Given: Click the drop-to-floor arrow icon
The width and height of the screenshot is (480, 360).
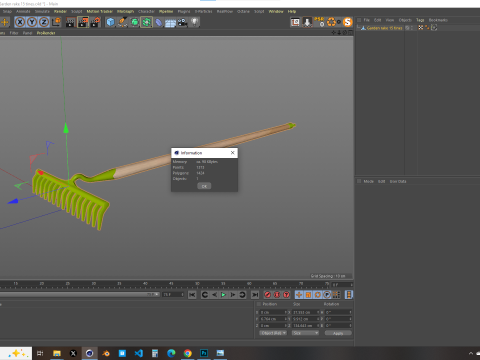Looking at the screenshot, I should (307, 22).
